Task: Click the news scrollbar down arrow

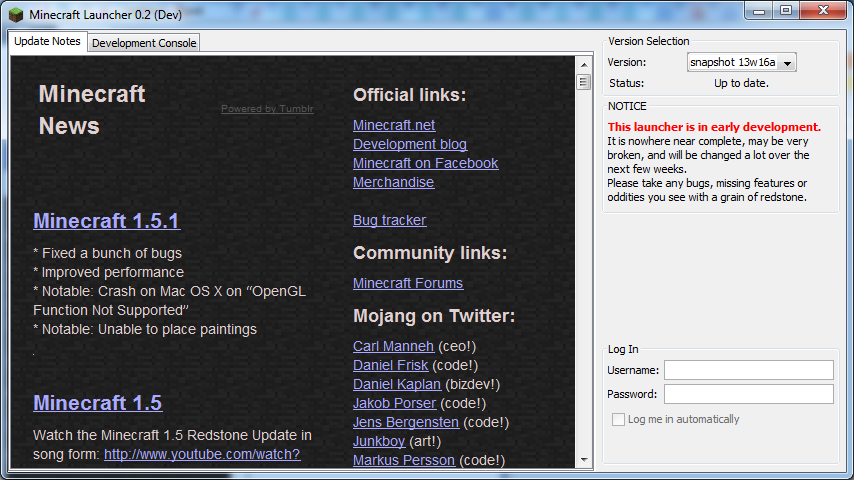Action: pyautogui.click(x=583, y=460)
